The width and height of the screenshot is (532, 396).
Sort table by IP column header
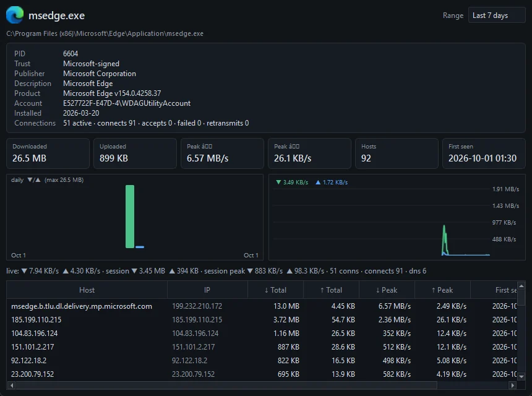coord(207,290)
